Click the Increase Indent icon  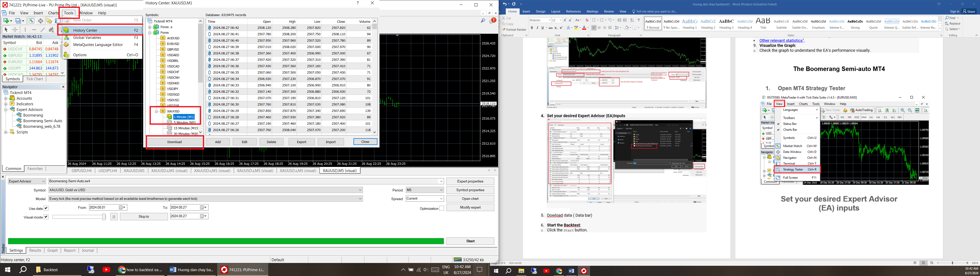(x=625, y=20)
